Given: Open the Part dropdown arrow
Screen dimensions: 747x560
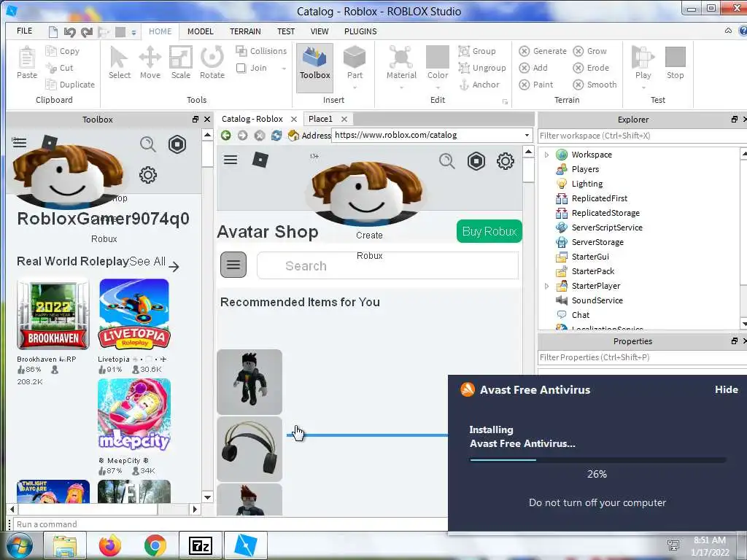Looking at the screenshot, I should (355, 87).
